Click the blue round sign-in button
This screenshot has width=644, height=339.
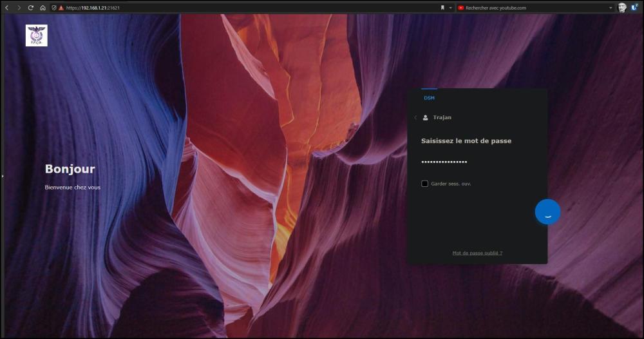[547, 212]
